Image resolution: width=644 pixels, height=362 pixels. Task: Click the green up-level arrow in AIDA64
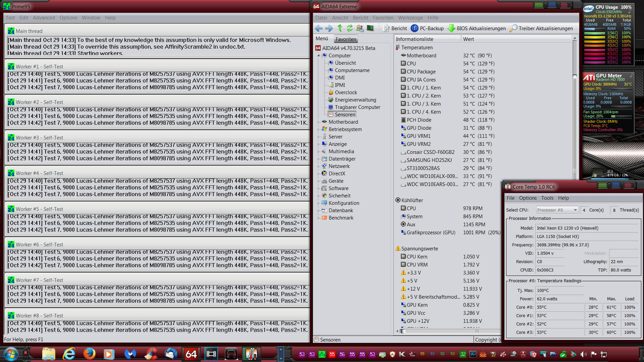click(340, 29)
